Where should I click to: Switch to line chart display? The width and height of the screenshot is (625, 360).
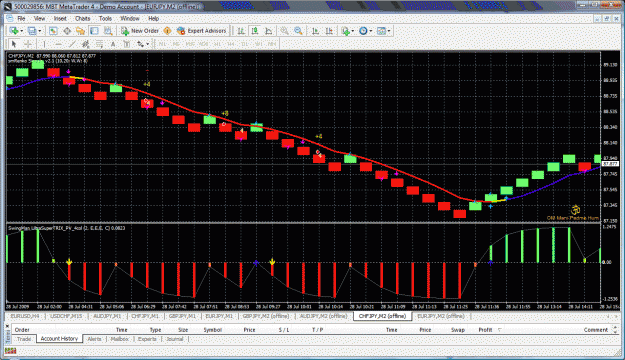[268, 31]
